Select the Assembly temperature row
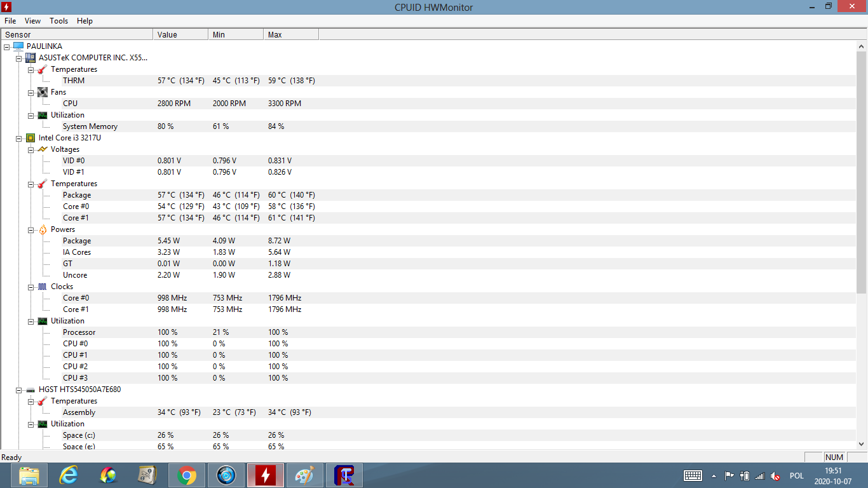Screen dimensions: 868x488 click(79, 412)
